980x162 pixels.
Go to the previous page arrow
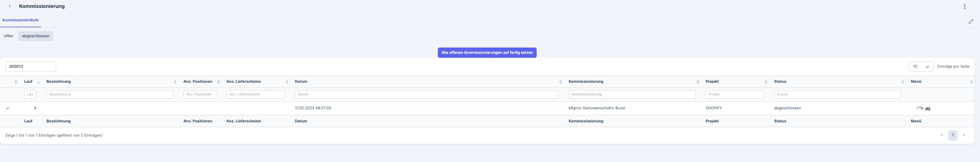tap(942, 135)
